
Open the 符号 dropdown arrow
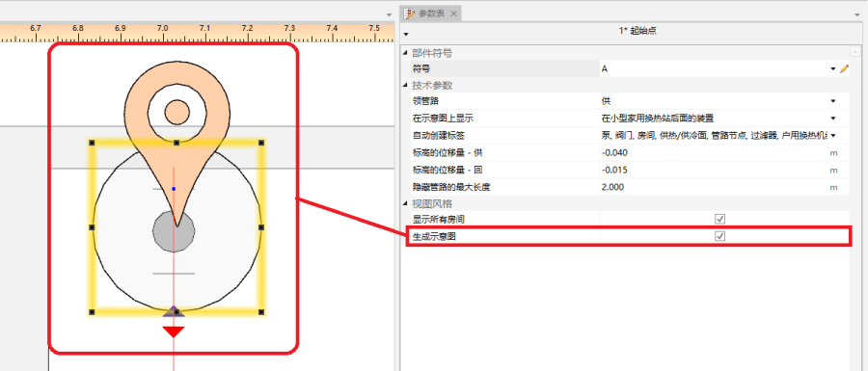click(x=832, y=69)
